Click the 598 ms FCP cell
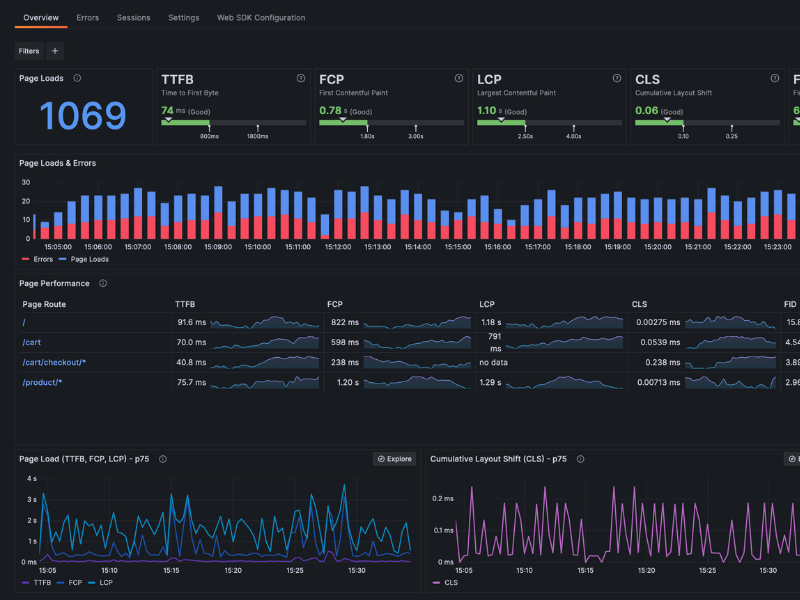This screenshot has width=800, height=600. [x=345, y=342]
